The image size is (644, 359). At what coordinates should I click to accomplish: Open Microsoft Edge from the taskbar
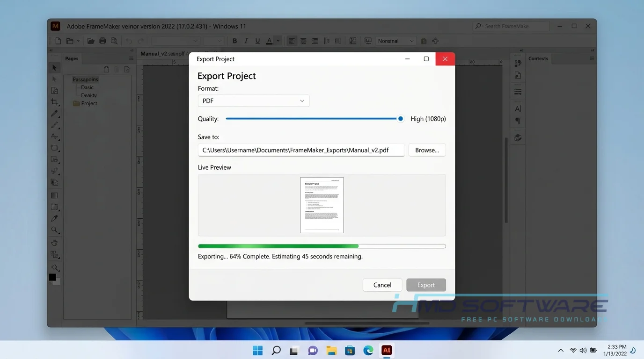368,350
